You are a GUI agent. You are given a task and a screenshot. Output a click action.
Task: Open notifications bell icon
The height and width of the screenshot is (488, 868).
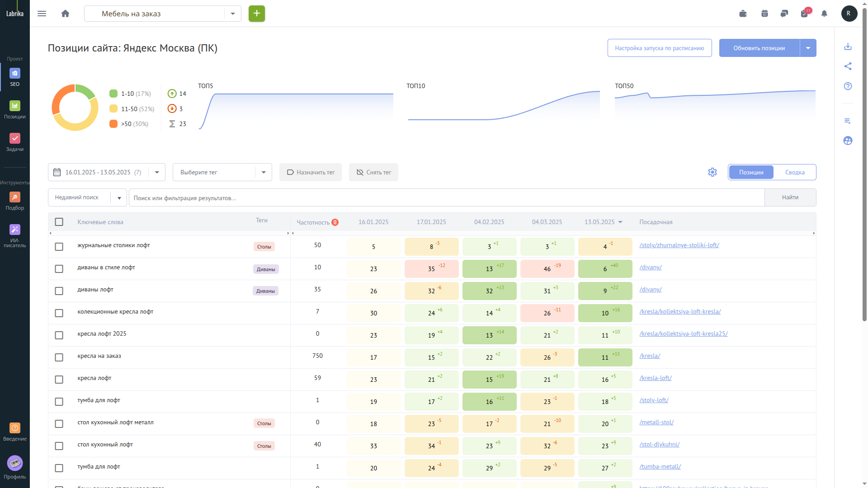(x=824, y=14)
